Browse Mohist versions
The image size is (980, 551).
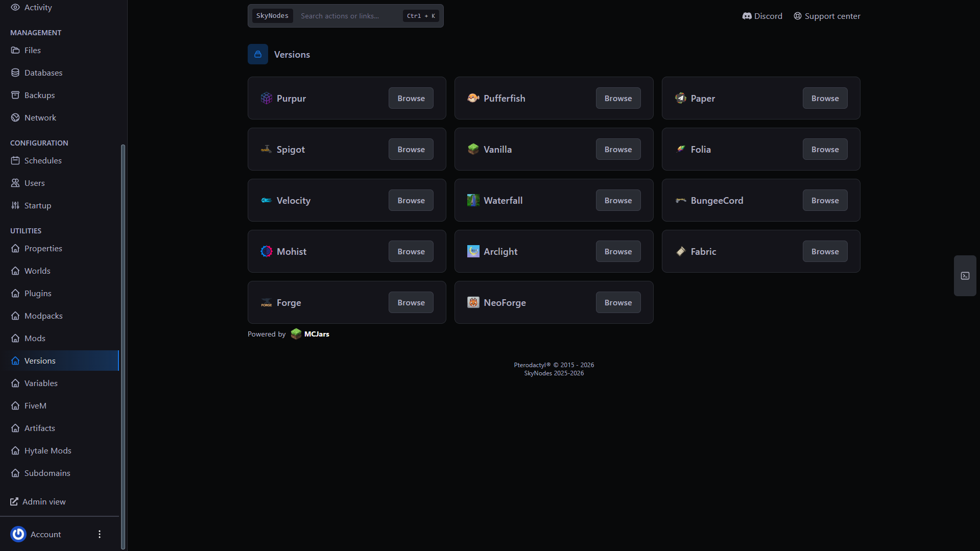pos(411,251)
